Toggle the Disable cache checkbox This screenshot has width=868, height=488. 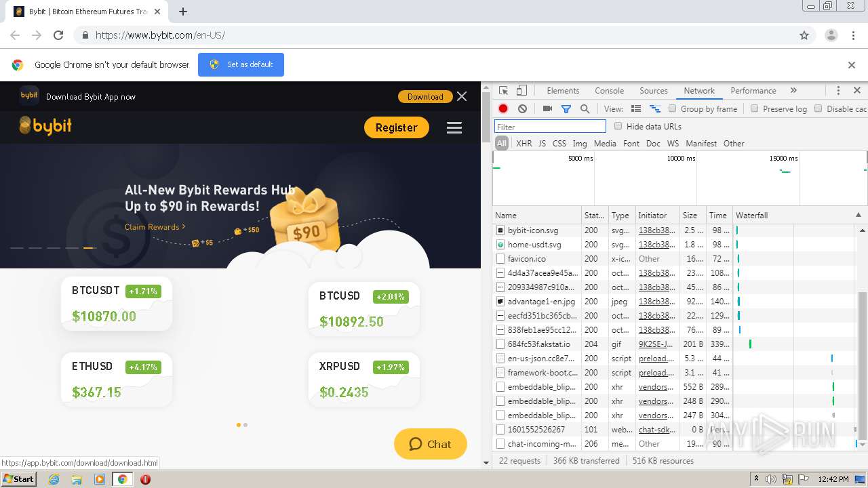click(818, 108)
